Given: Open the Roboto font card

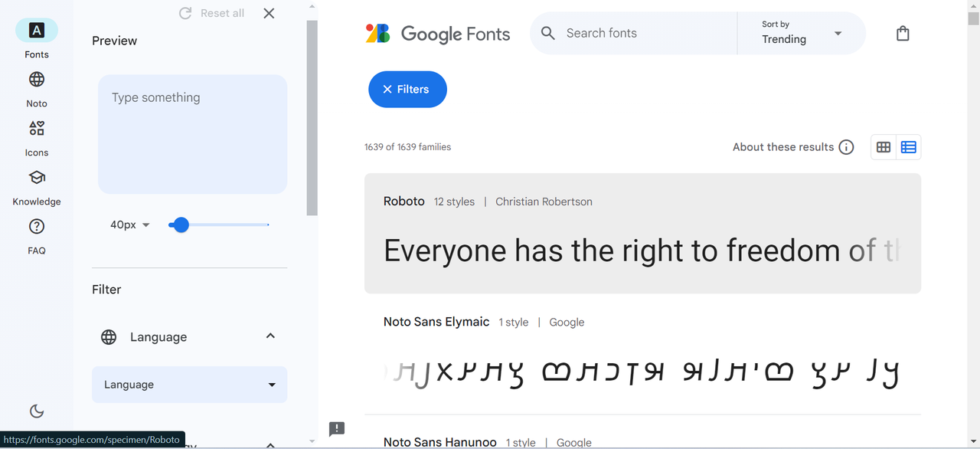Looking at the screenshot, I should click(642, 233).
